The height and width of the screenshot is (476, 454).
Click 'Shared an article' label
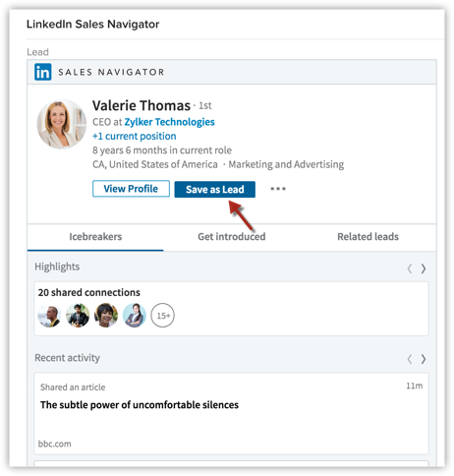tap(73, 387)
